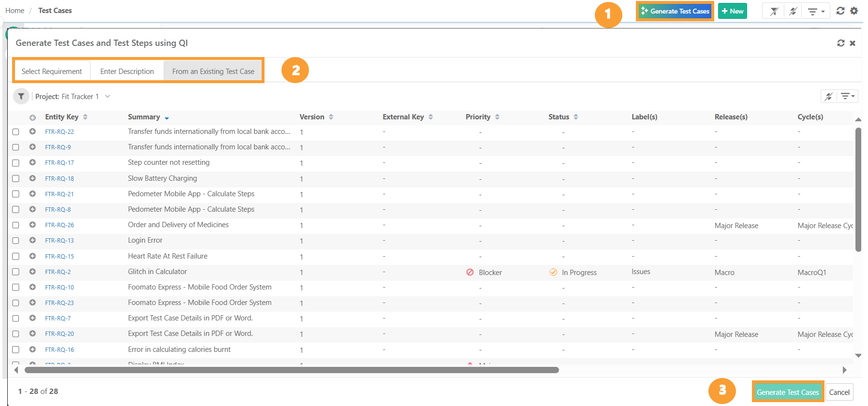Cancel the dialog

pos(839,392)
